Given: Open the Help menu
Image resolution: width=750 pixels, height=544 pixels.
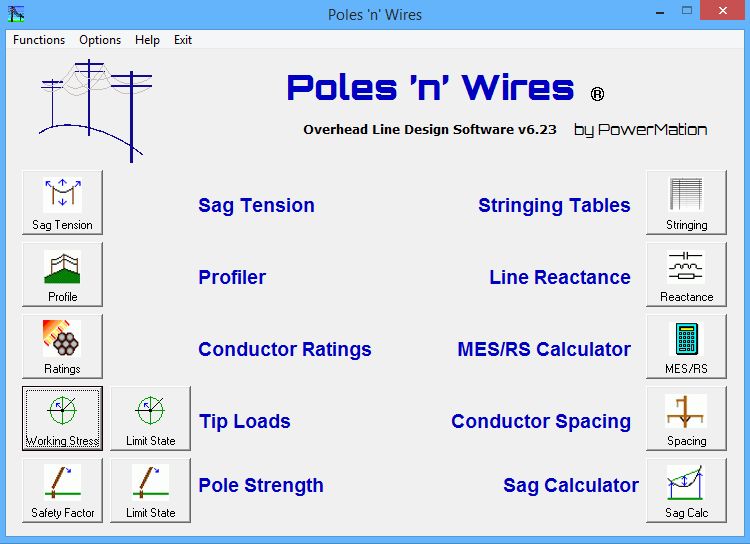Looking at the screenshot, I should (147, 40).
